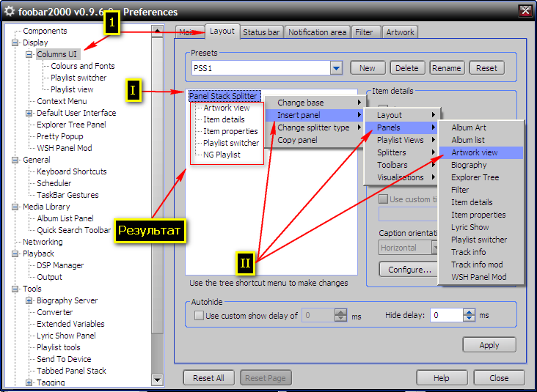The width and height of the screenshot is (537, 392).
Task: Click the Close button at bottom
Action: coord(499,378)
